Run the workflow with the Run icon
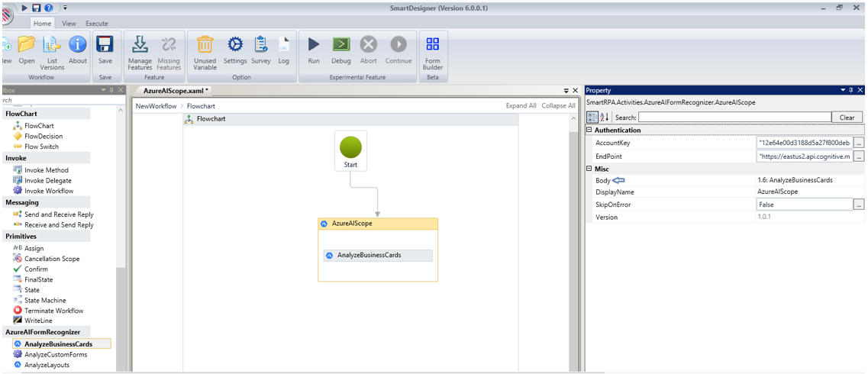Viewport: 868px width, 374px height. 314,44
